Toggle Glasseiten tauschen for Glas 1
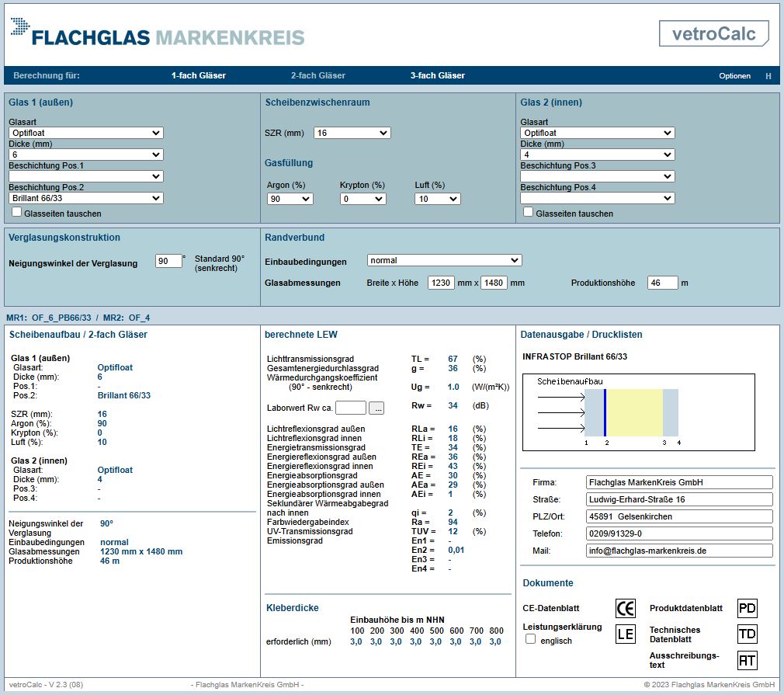The height and width of the screenshot is (695, 784). pos(17,212)
